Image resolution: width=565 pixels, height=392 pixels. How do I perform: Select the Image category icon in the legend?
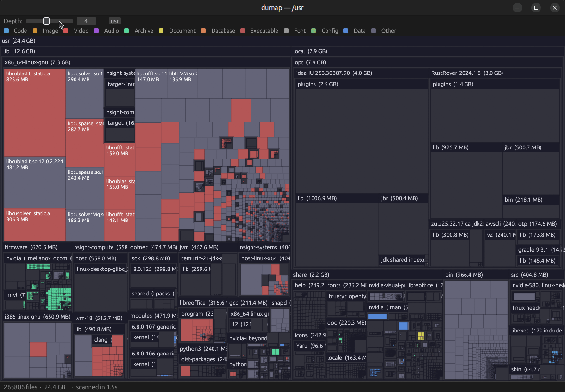coord(34,31)
